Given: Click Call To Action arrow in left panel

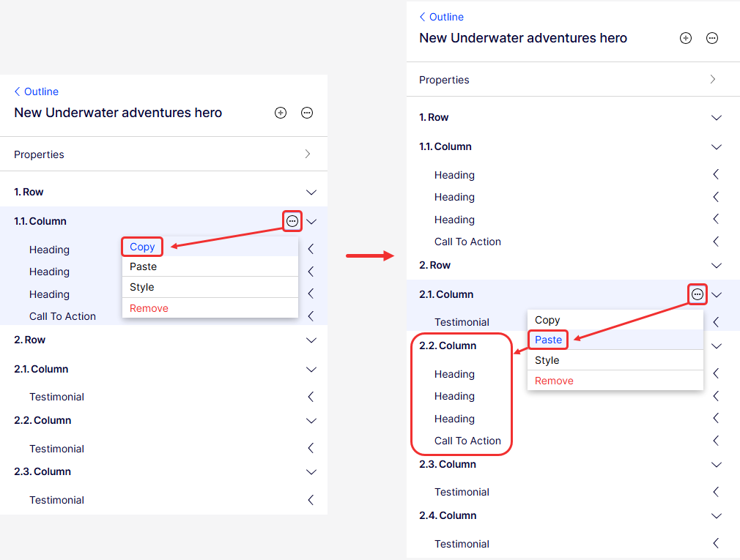Looking at the screenshot, I should pos(311,316).
